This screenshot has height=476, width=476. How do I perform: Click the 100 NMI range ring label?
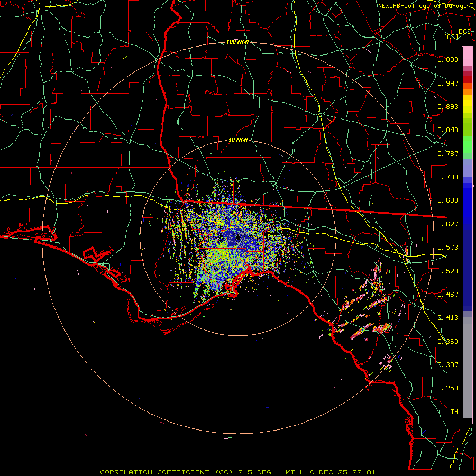coord(237,42)
